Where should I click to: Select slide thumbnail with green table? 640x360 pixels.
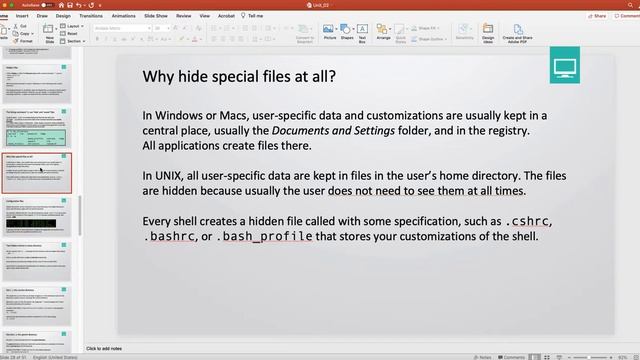pyautogui.click(x=37, y=128)
